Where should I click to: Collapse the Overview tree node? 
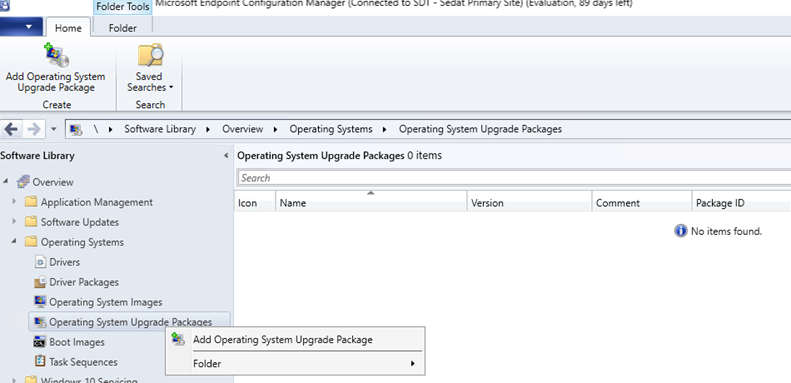click(6, 181)
